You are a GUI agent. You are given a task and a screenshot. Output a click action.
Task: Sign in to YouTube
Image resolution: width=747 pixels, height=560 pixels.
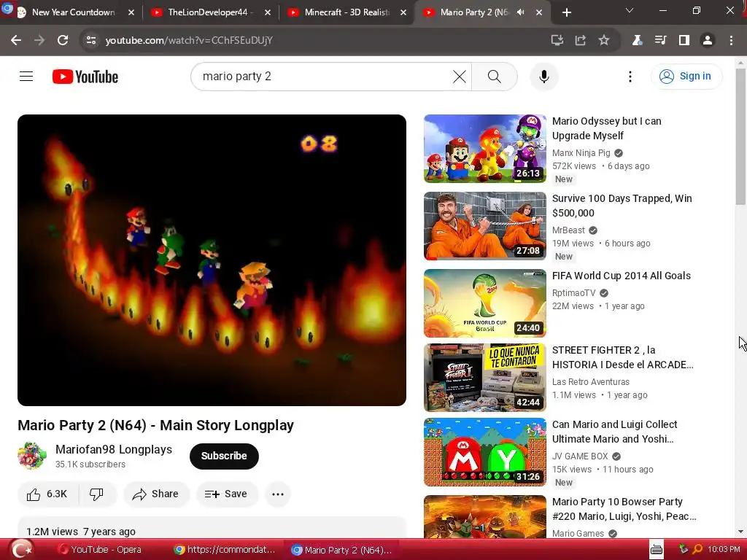(686, 76)
